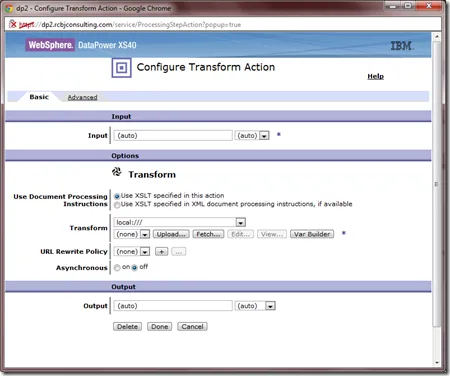Click the Cancel button
The width and height of the screenshot is (450, 376).
click(192, 327)
